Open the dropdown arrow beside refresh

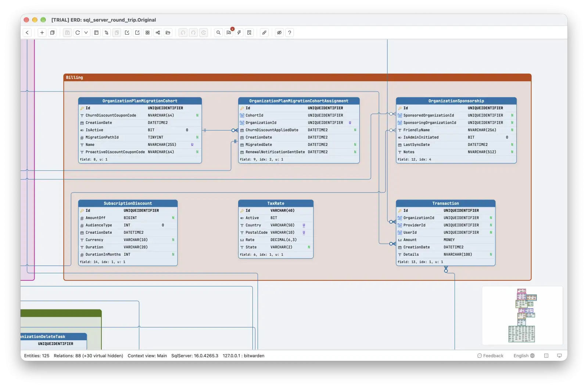coord(86,33)
